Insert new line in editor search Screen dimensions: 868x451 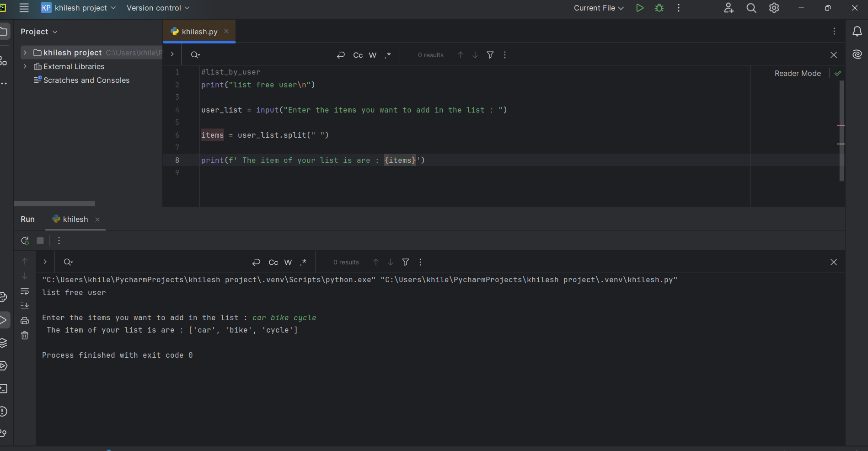click(341, 55)
